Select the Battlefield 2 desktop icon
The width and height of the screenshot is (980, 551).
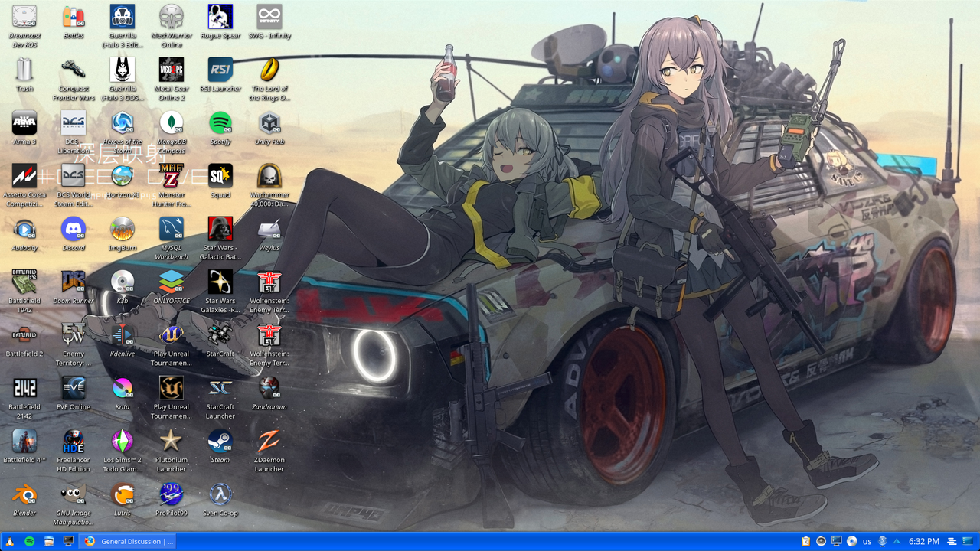tap(24, 334)
